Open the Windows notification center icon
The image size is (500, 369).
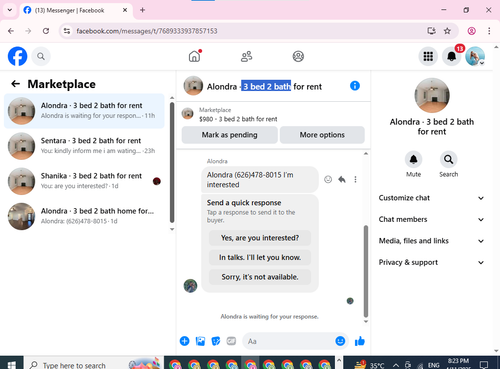pyautogui.click(x=484, y=365)
